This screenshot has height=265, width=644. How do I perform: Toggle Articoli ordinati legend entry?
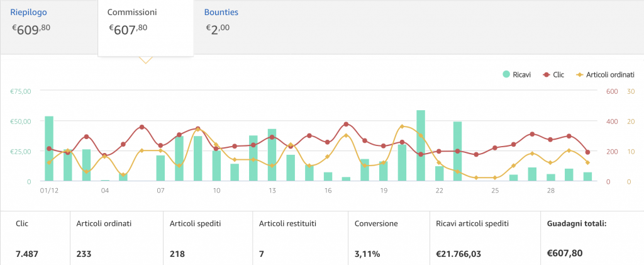tap(605, 75)
